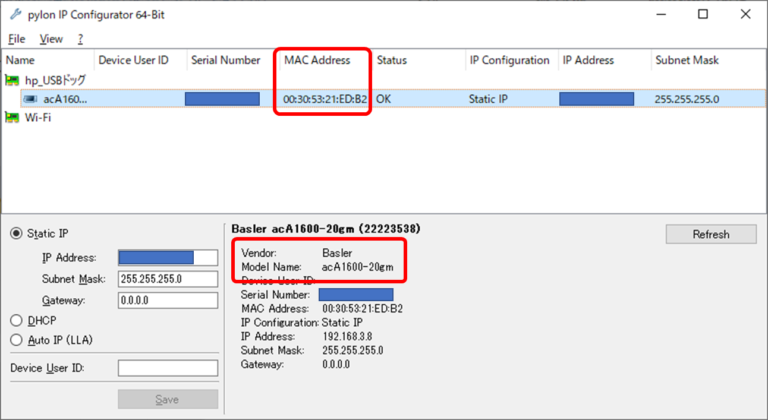This screenshot has height=420, width=768.
Task: Focus the Device User ID text box
Action: (x=167, y=368)
